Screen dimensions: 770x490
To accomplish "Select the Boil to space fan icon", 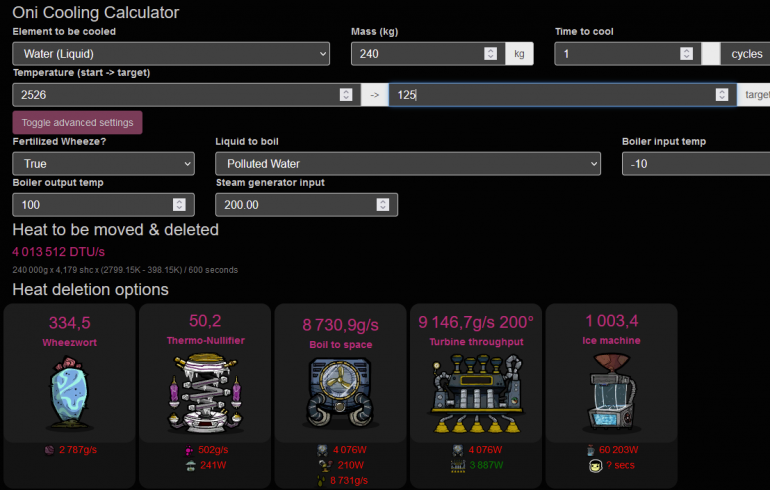I will (340, 398).
